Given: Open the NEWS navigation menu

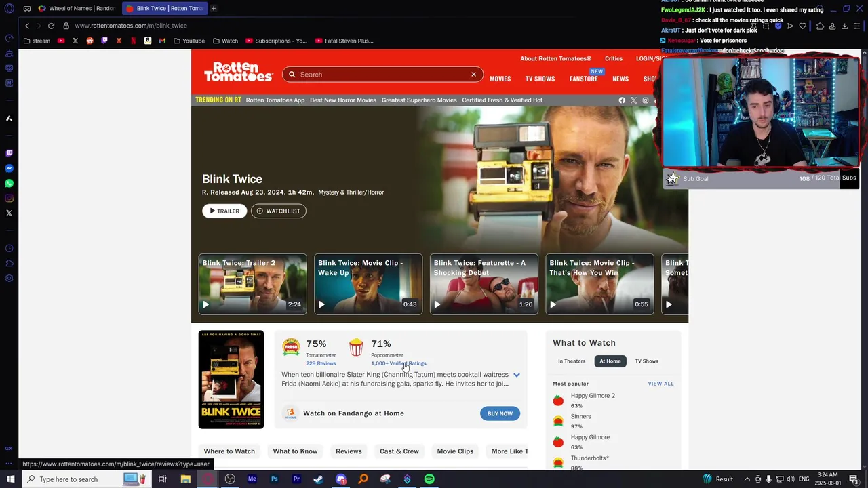Looking at the screenshot, I should (x=620, y=79).
